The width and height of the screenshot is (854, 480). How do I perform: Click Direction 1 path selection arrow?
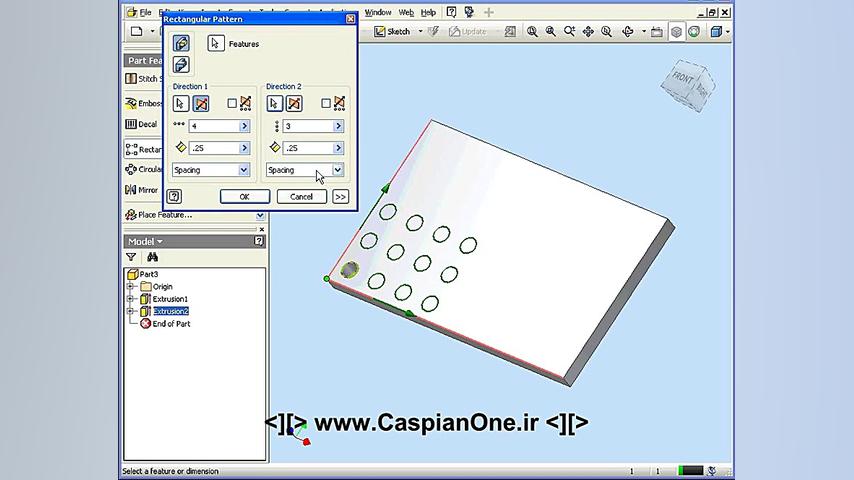point(181,104)
